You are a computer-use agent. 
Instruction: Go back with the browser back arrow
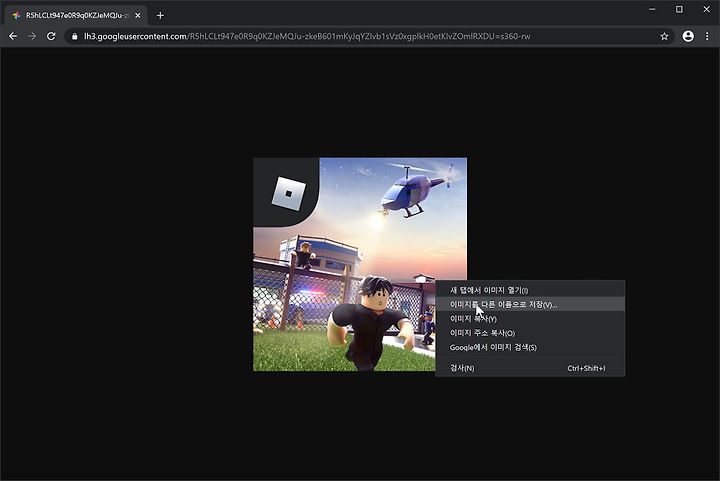[x=13, y=36]
